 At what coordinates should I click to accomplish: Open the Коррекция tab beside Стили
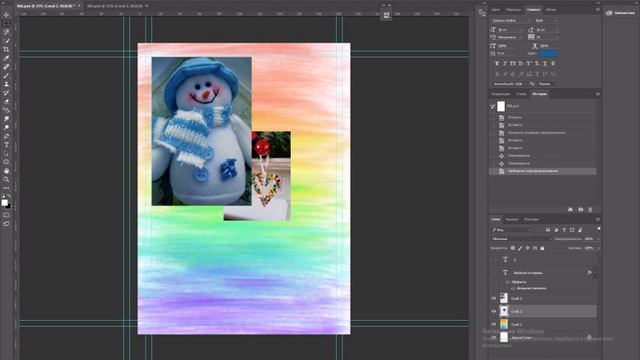click(501, 94)
